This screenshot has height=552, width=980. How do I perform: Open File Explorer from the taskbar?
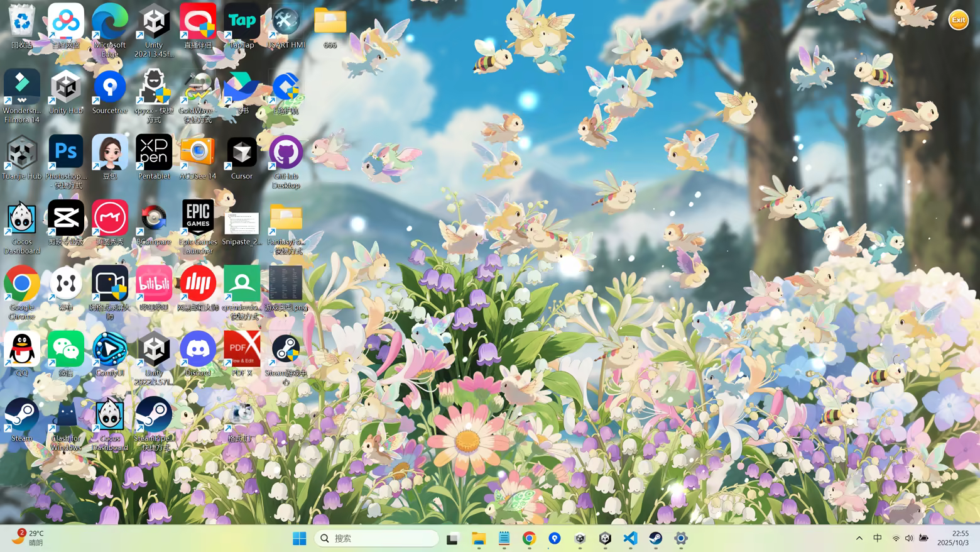[x=479, y=538]
